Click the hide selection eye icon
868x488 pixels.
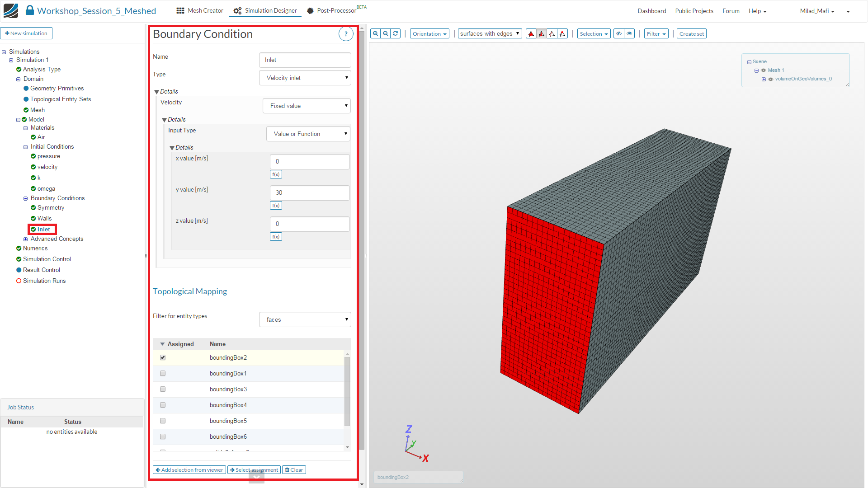click(619, 33)
